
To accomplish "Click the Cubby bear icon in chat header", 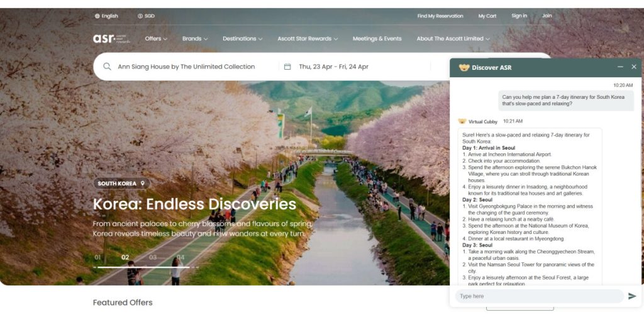I will click(464, 68).
